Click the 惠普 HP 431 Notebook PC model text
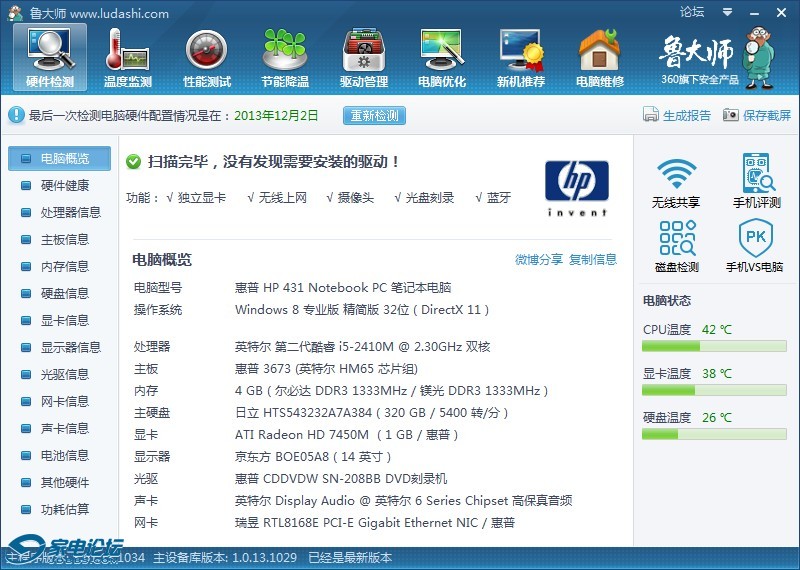 (343, 288)
